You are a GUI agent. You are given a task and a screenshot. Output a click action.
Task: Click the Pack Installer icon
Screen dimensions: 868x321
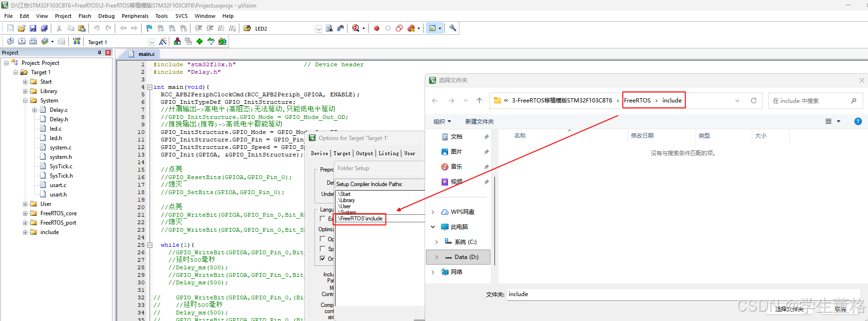coord(222,41)
